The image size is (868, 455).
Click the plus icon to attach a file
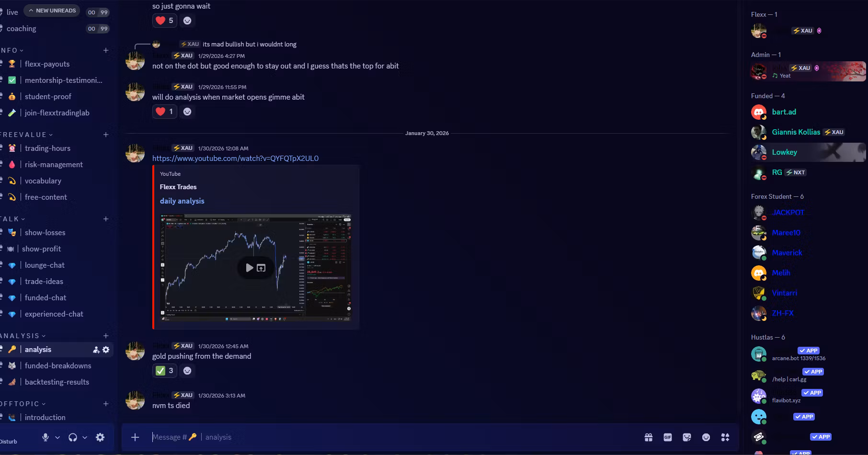135,437
